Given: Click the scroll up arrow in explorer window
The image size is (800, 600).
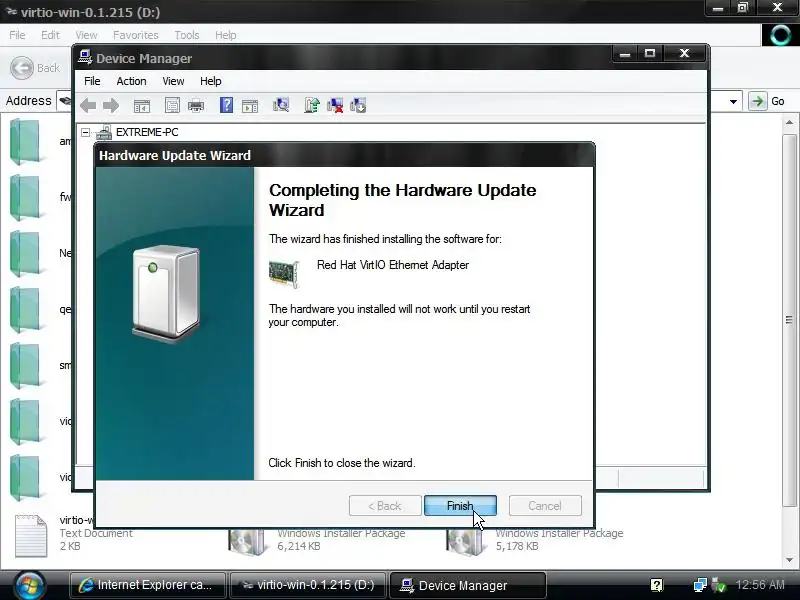Looking at the screenshot, I should coord(789,122).
